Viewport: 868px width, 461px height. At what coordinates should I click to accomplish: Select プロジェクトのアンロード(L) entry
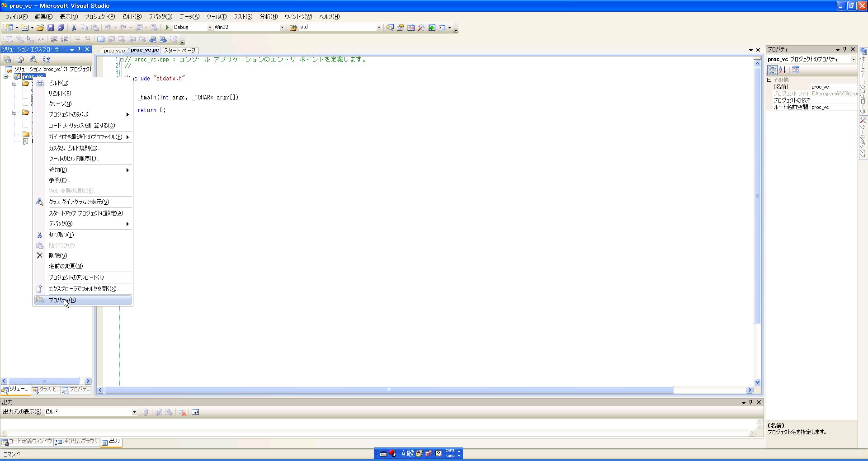[83, 278]
